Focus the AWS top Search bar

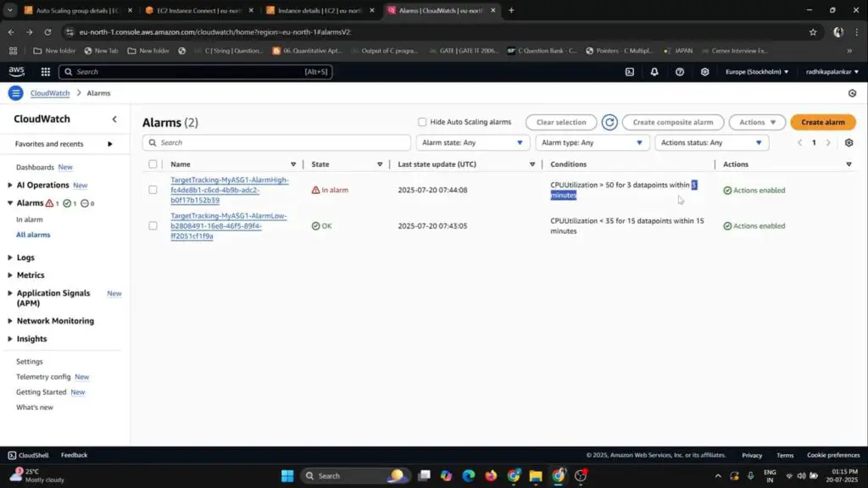click(196, 71)
